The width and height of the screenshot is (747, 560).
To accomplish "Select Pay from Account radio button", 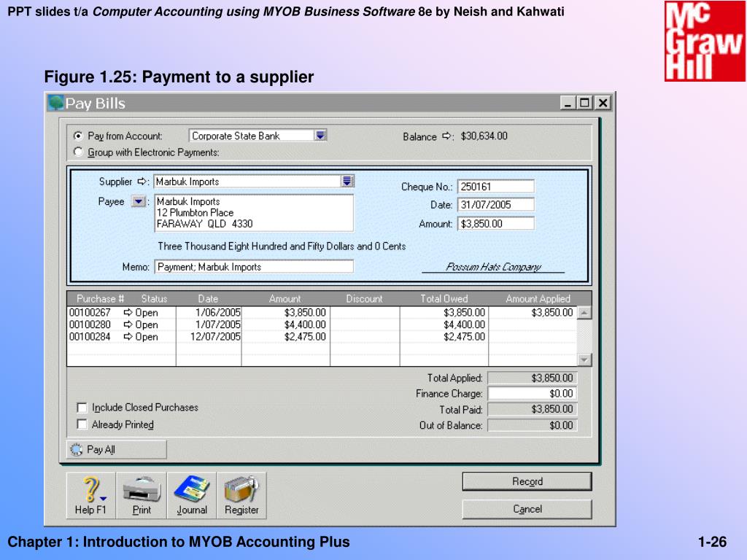I will pyautogui.click(x=78, y=136).
